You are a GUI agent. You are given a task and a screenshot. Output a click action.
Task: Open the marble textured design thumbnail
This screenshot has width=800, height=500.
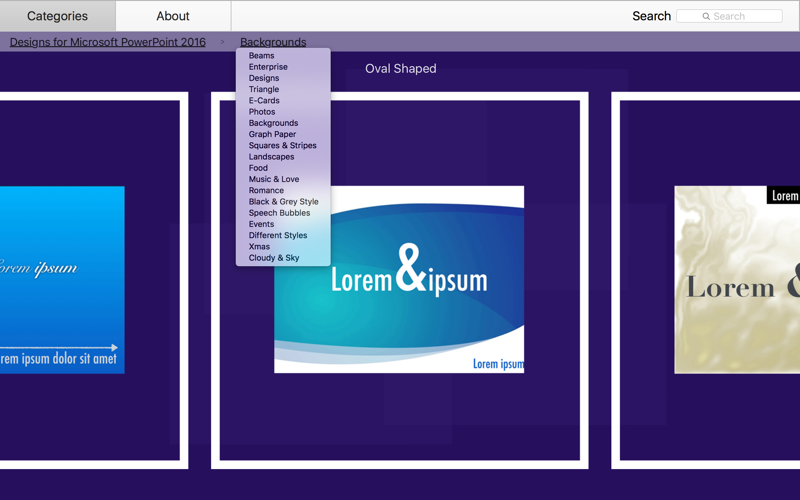point(737,280)
